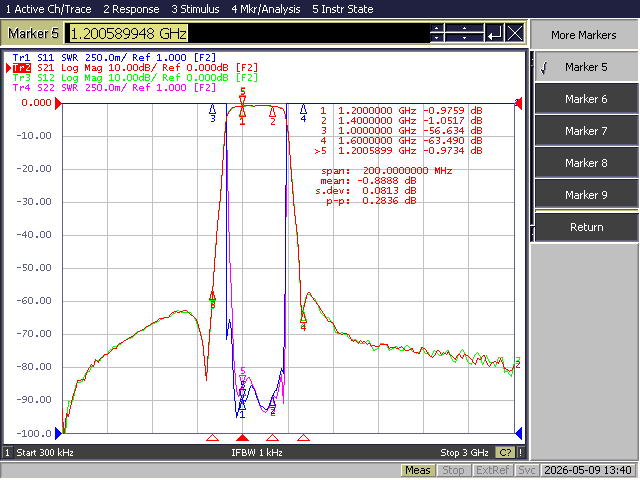Click the exclamation status indicator
The width and height of the screenshot is (640, 480).
click(x=520, y=453)
